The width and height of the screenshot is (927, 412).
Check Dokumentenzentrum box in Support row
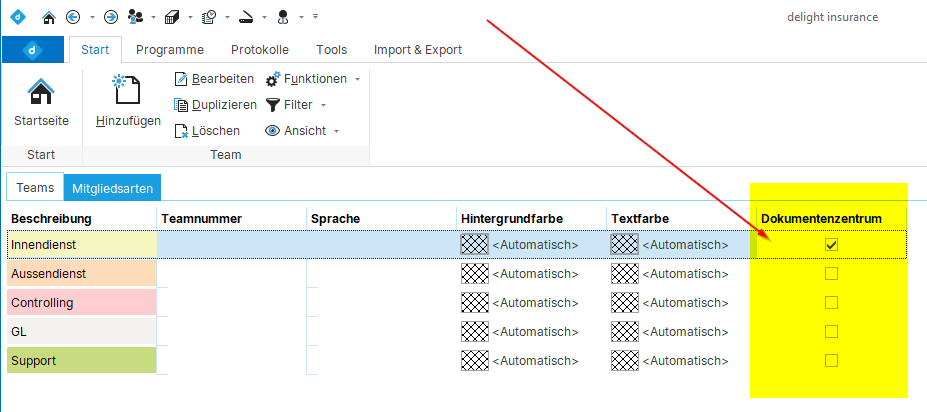[831, 360]
